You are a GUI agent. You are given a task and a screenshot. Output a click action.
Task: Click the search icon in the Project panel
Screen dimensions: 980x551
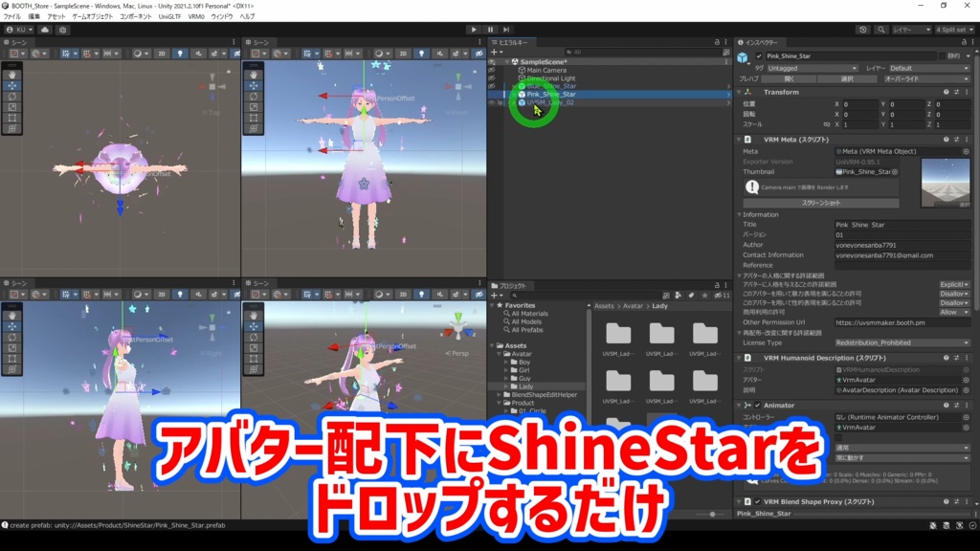click(515, 295)
